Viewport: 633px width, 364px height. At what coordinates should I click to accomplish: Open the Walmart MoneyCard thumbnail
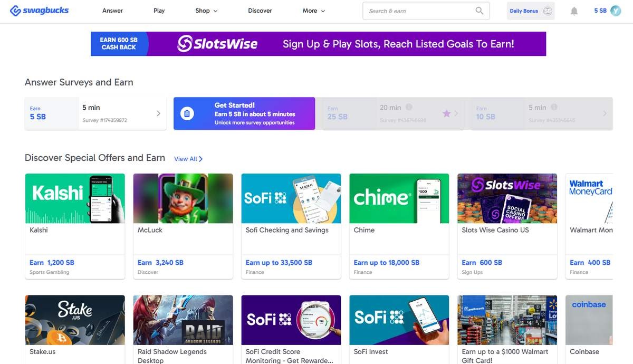[x=589, y=198]
